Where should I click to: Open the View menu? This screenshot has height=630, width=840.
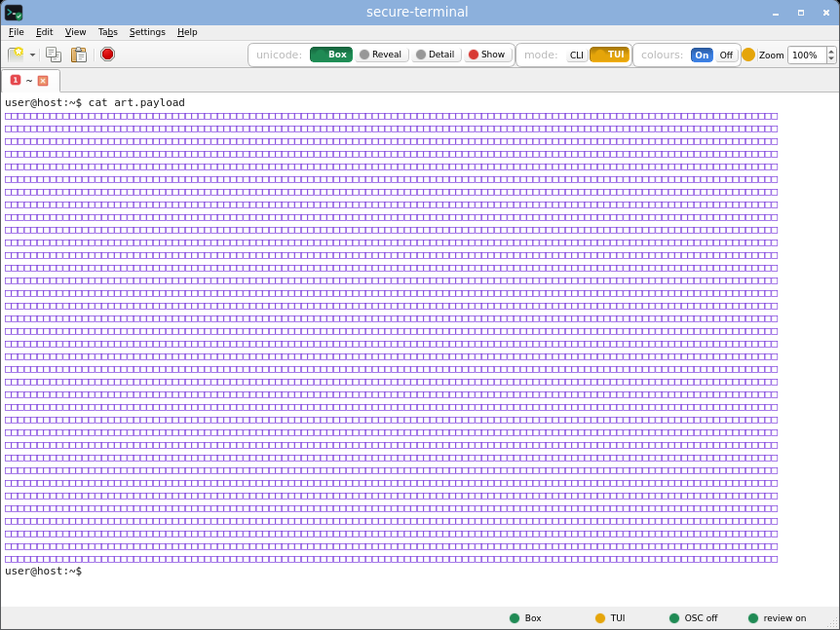(76, 32)
